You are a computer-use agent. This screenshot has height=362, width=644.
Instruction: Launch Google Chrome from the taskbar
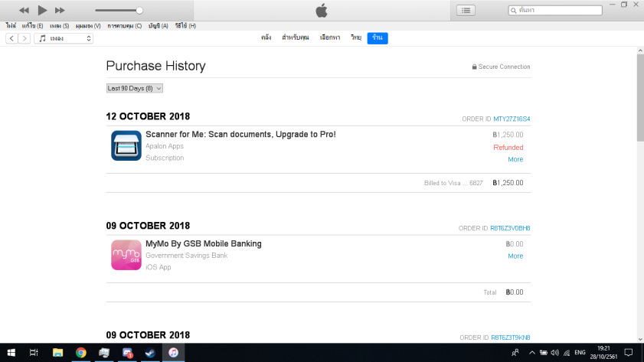click(x=81, y=353)
